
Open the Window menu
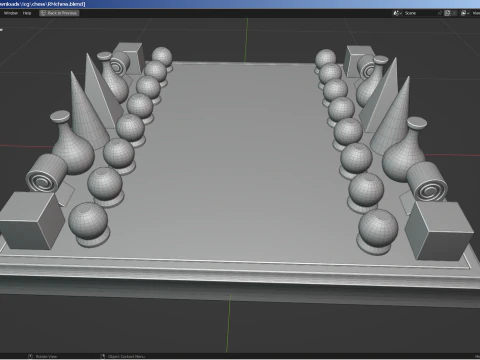tap(11, 13)
